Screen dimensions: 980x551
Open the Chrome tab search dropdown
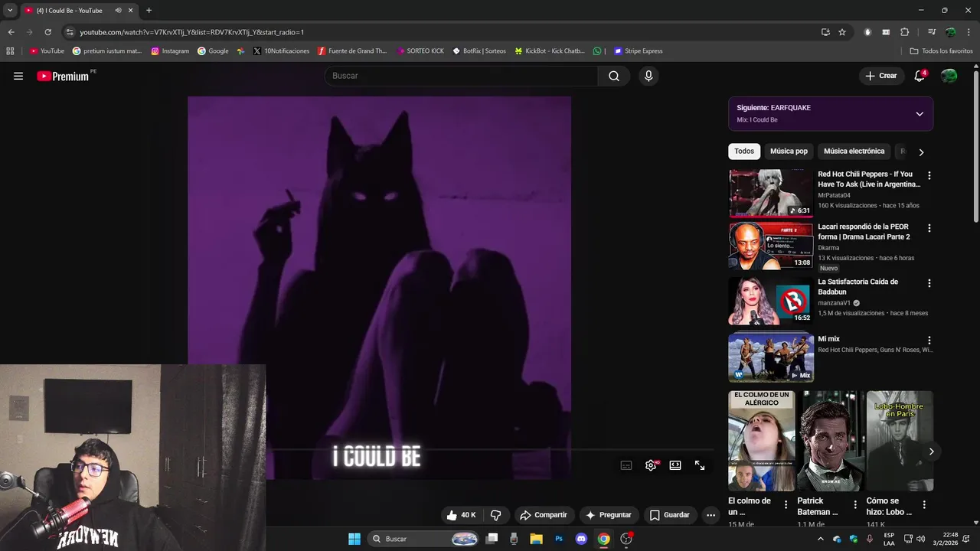[10, 11]
